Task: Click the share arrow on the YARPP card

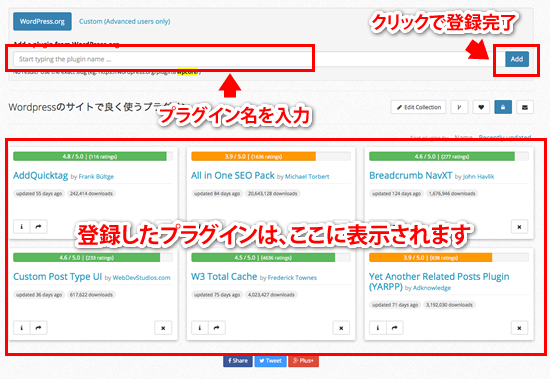Action: (395, 328)
